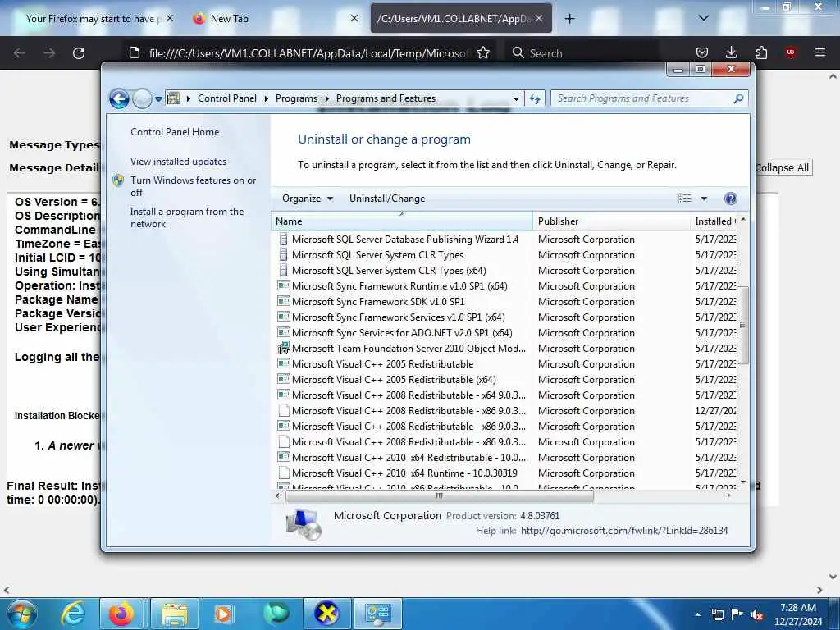Screen dimensions: 840x630
Task: Select Microsoft Visual C++ 2010 x64 Runtime - 10.0.30319
Action: point(404,473)
